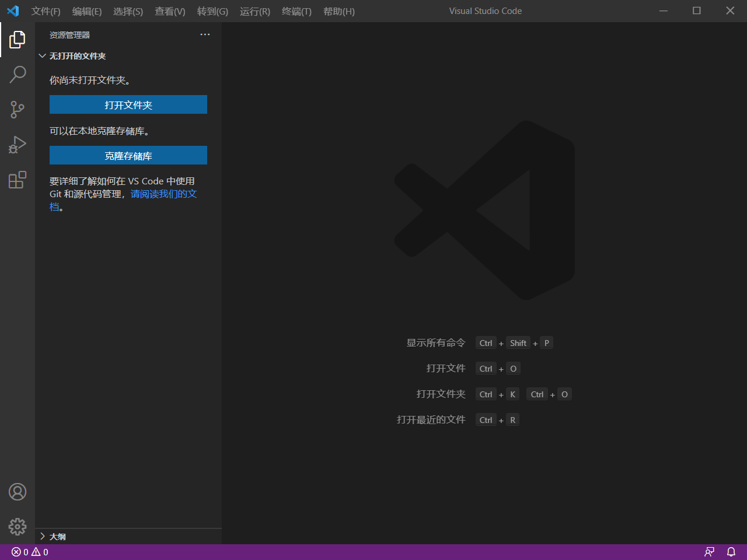The width and height of the screenshot is (747, 560).
Task: Open the 查看(V) menu
Action: coord(170,11)
